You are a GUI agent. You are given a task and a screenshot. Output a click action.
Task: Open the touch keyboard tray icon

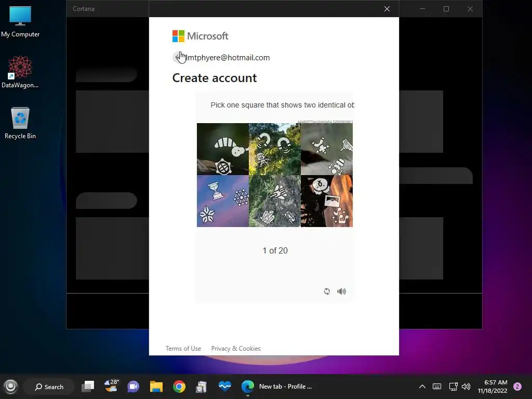(437, 387)
